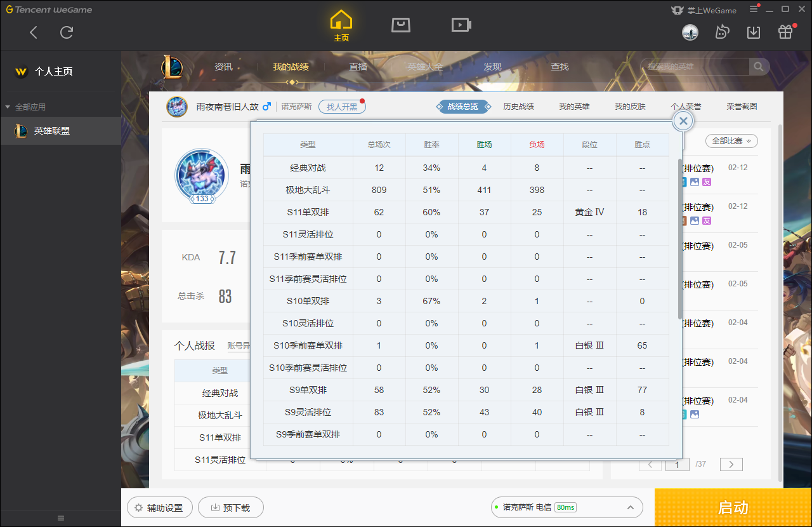812x527 pixels.
Task: Click the 胜率 column header
Action: 431,145
